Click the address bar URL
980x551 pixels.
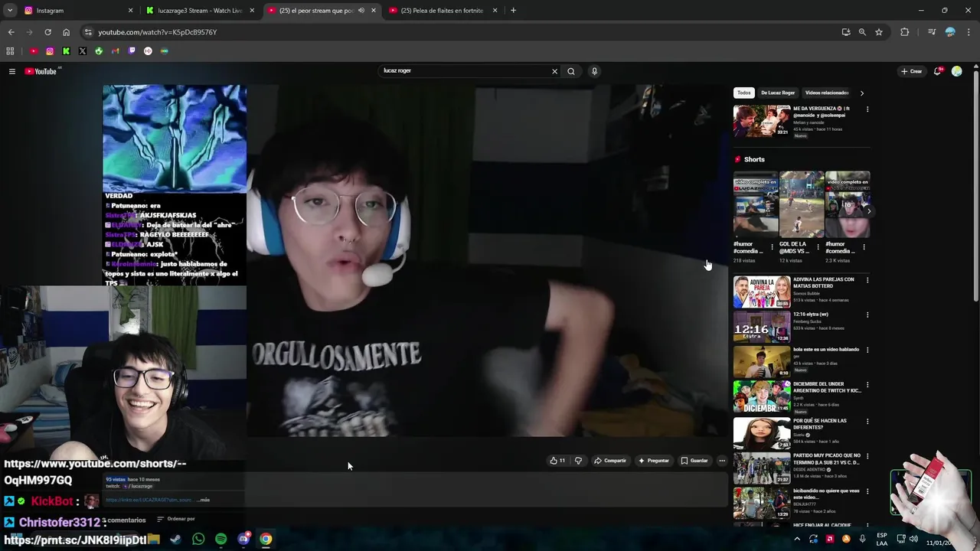coord(157,32)
